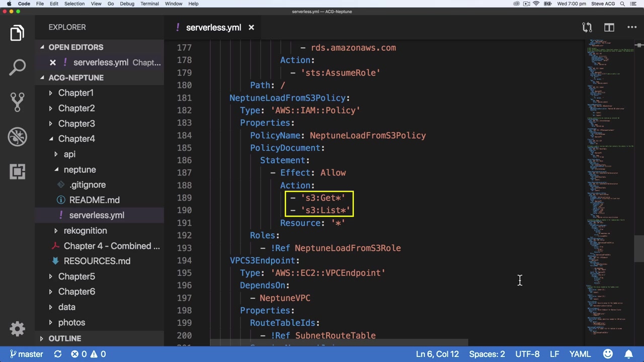Expand the rekognition folder
Viewport: 644px width, 362px height.
(x=85, y=231)
